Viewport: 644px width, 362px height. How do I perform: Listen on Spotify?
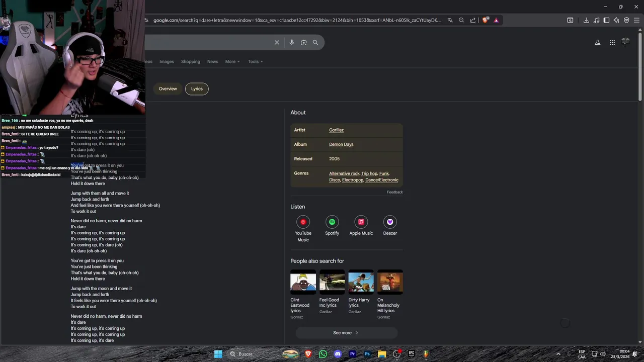point(332,222)
